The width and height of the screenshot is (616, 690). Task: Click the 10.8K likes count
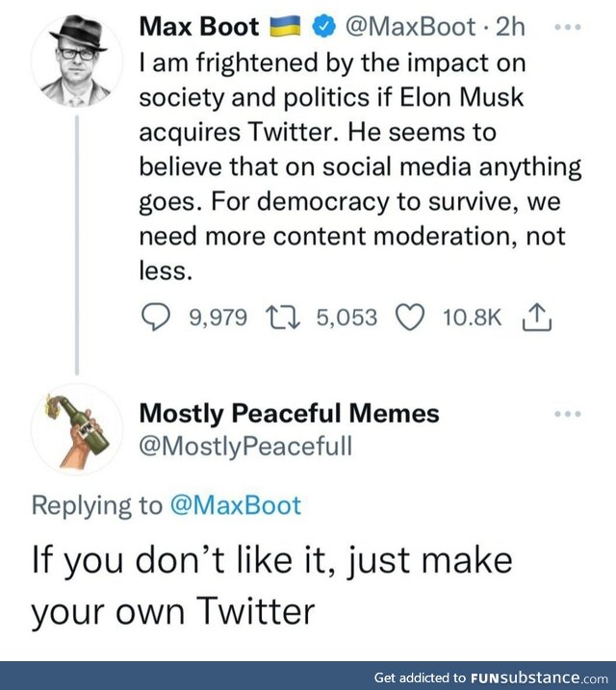pyautogui.click(x=472, y=318)
